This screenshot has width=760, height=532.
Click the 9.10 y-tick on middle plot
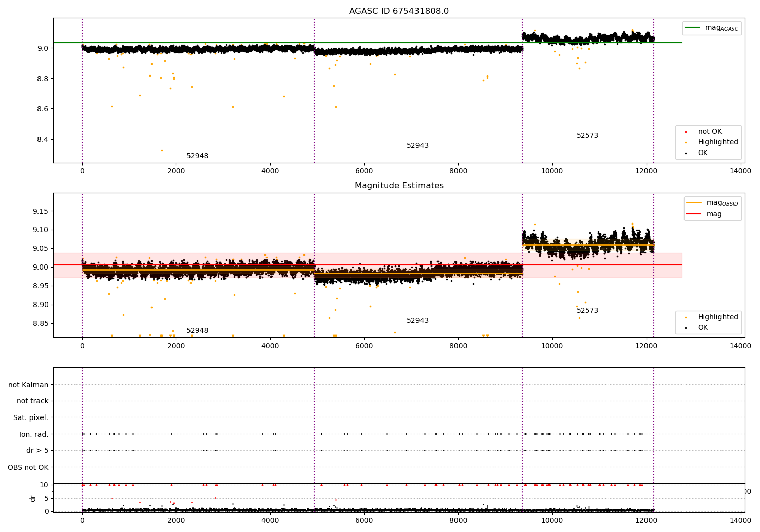pyautogui.click(x=41, y=230)
